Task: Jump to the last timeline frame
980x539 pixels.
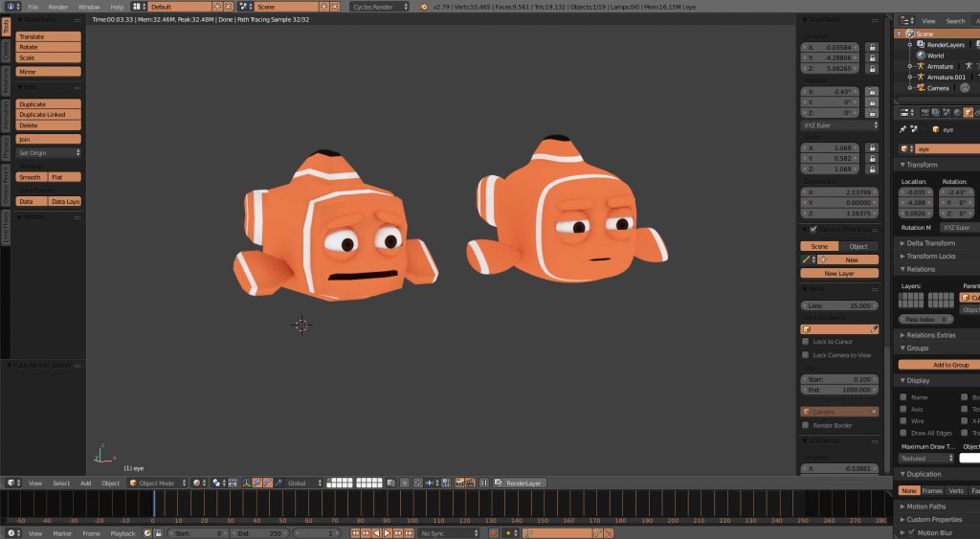Action: [x=409, y=533]
